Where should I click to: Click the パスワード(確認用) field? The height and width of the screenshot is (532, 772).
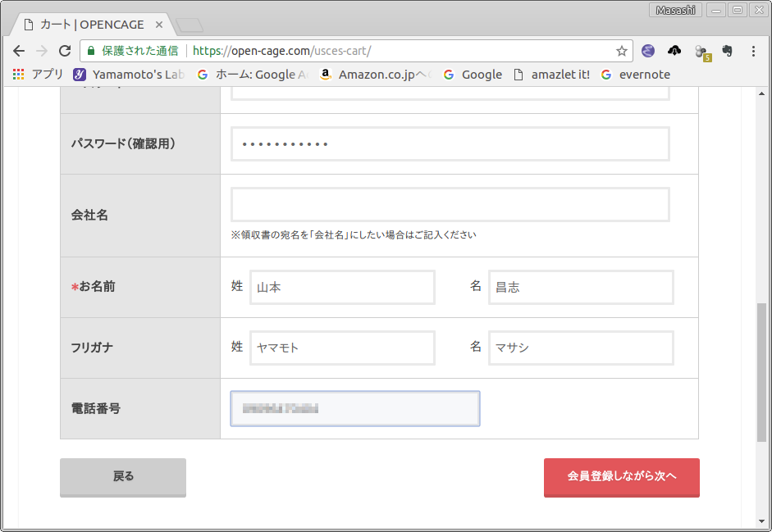(x=450, y=144)
